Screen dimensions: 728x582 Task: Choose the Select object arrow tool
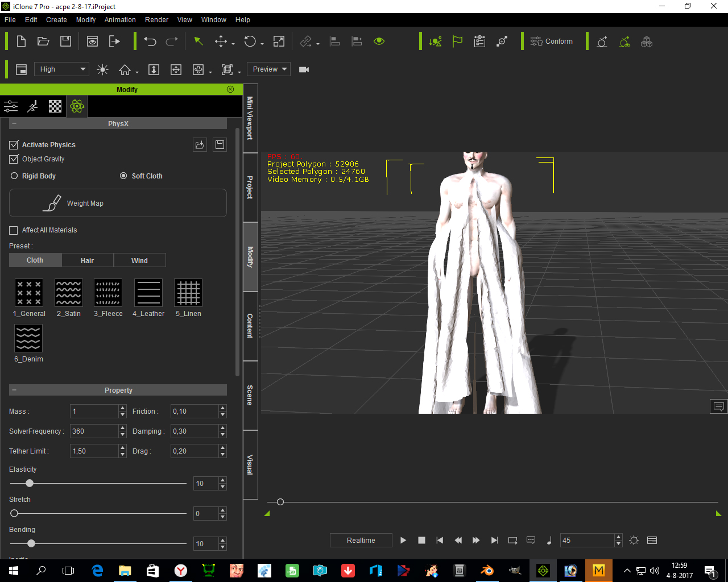[x=198, y=41]
